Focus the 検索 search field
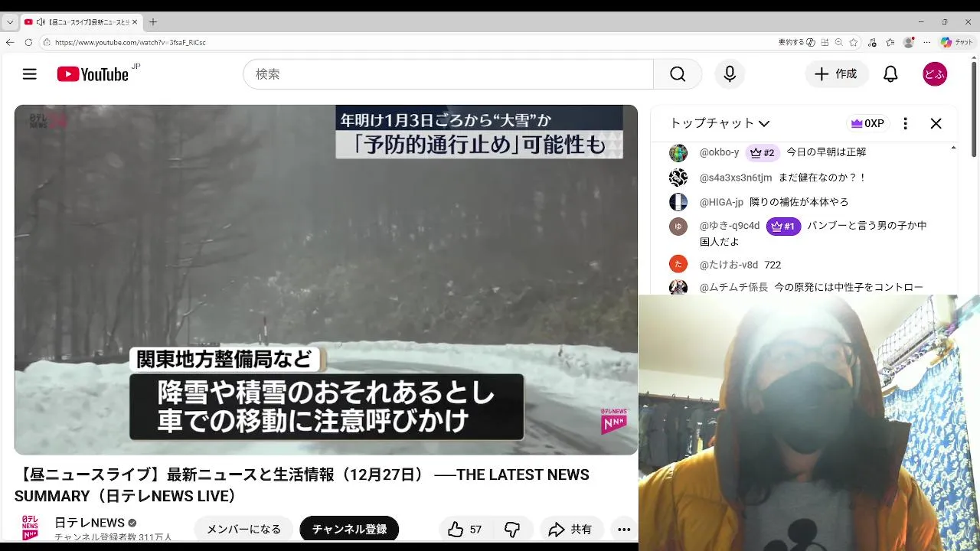 [x=448, y=74]
